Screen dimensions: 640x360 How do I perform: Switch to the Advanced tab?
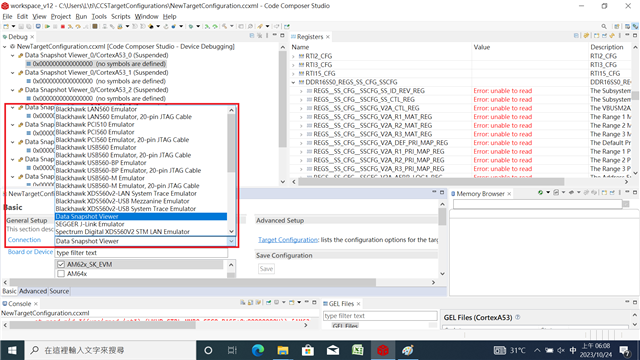click(x=33, y=291)
